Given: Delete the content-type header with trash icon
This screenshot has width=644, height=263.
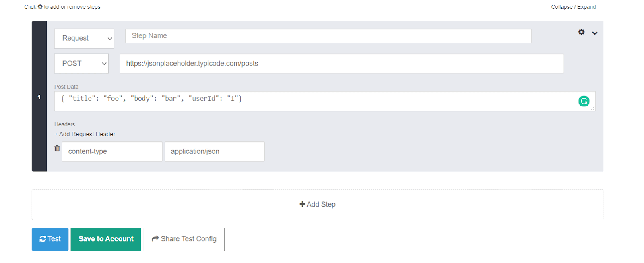Looking at the screenshot, I should [57, 148].
